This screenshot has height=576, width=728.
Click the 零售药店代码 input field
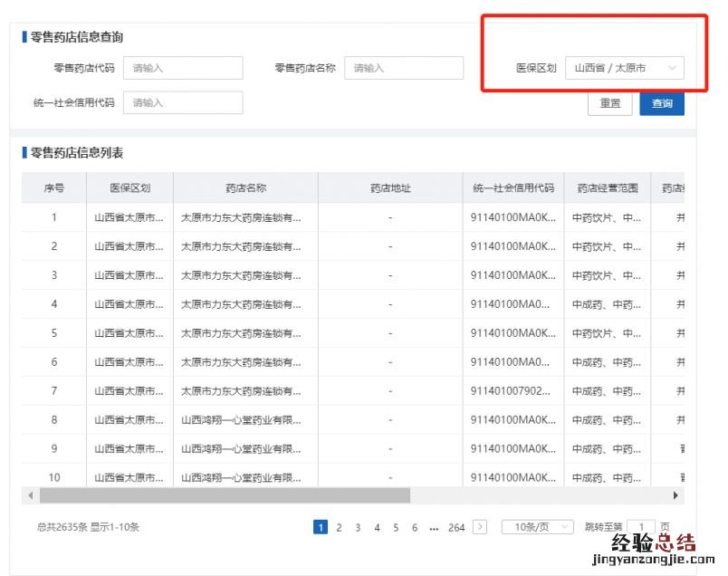(x=183, y=68)
